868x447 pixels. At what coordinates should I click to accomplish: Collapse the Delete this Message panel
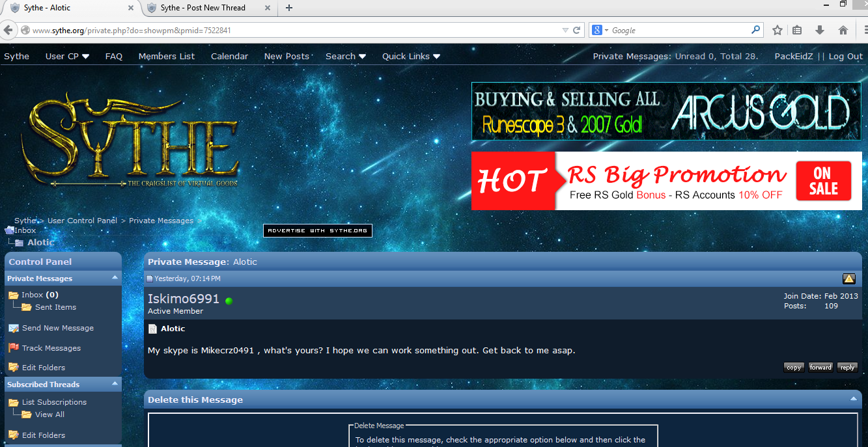coord(853,398)
